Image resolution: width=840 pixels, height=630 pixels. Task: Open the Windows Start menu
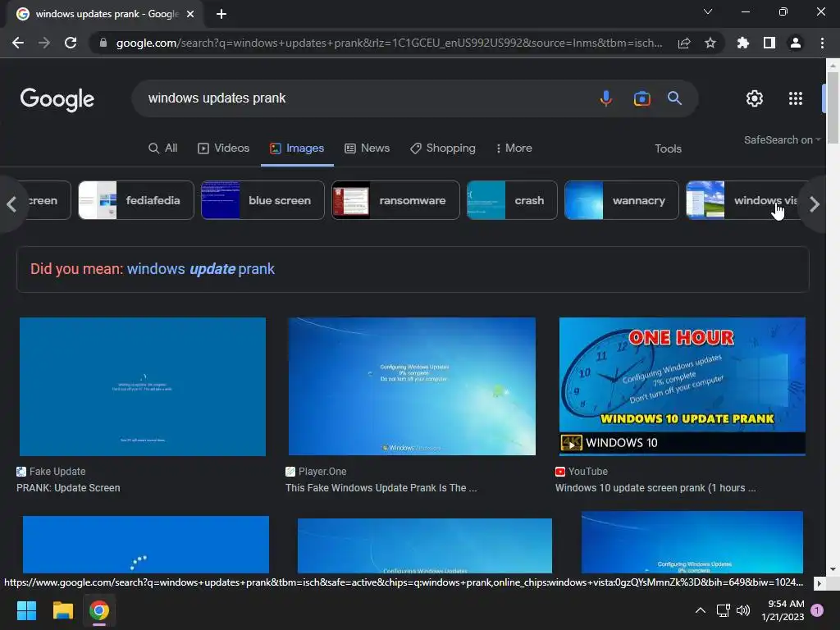pos(26,610)
